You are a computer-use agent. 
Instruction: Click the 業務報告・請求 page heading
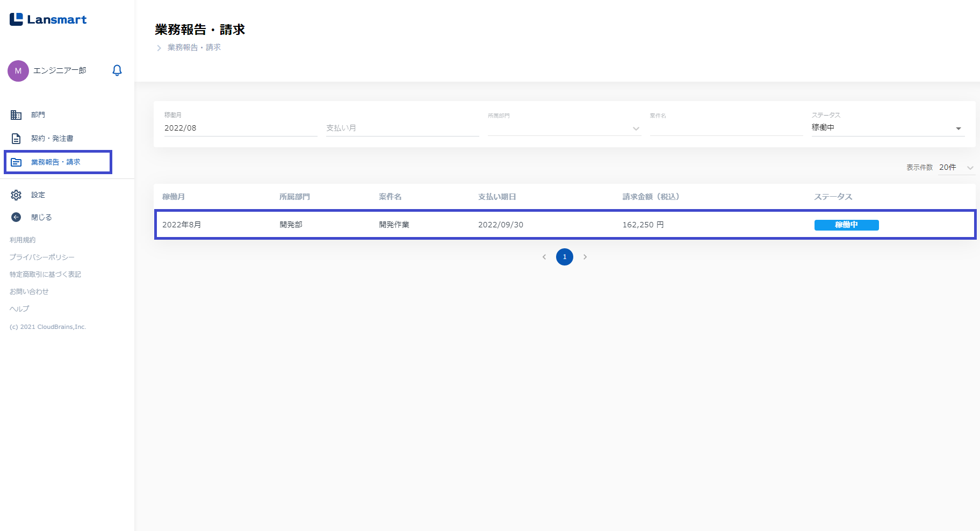(200, 30)
